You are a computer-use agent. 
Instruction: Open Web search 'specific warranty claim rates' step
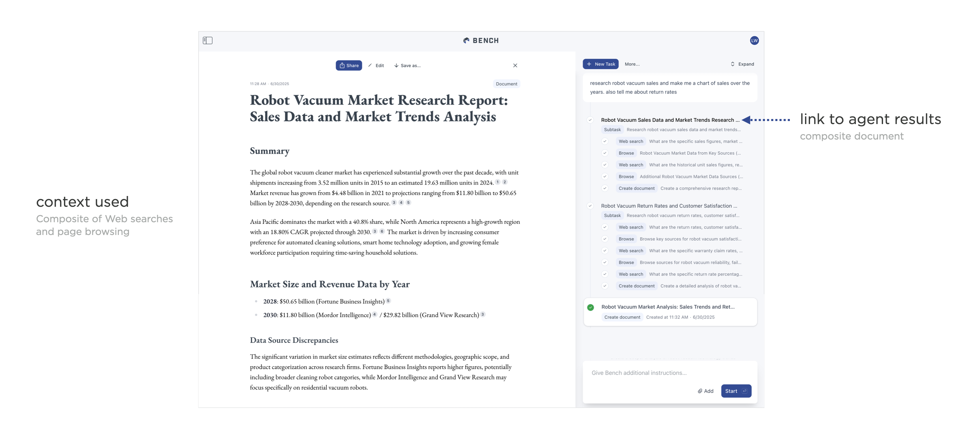(x=679, y=251)
